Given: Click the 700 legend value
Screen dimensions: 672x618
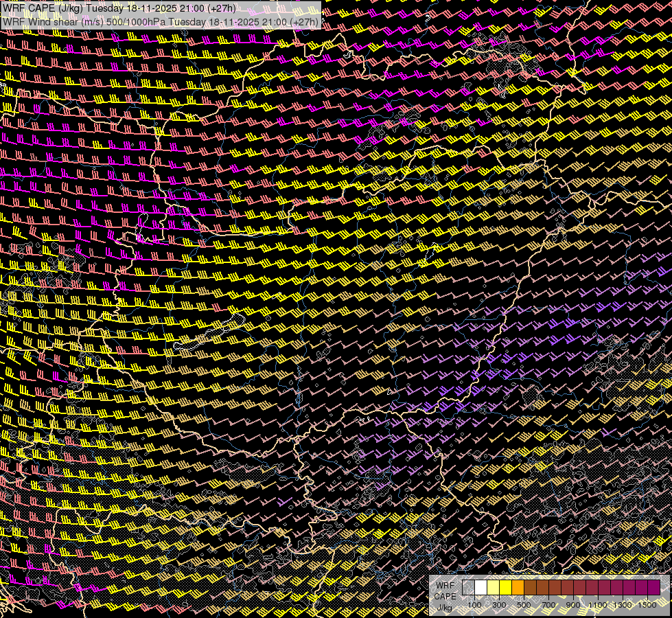Looking at the screenshot, I should (x=548, y=605).
